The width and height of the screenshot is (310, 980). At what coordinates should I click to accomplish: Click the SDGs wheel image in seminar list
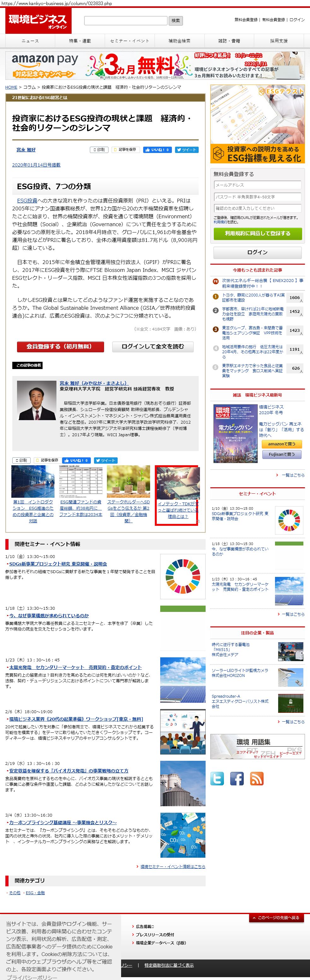(x=183, y=577)
